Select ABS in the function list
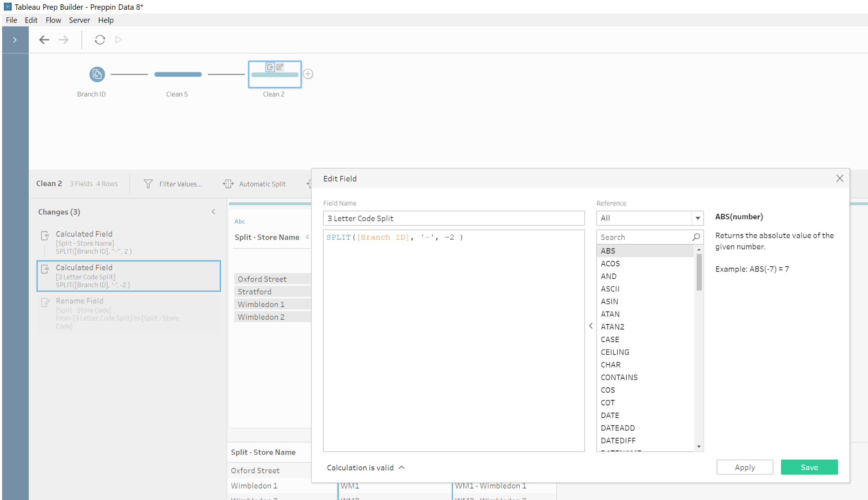Image resolution: width=868 pixels, height=500 pixels. (x=608, y=251)
